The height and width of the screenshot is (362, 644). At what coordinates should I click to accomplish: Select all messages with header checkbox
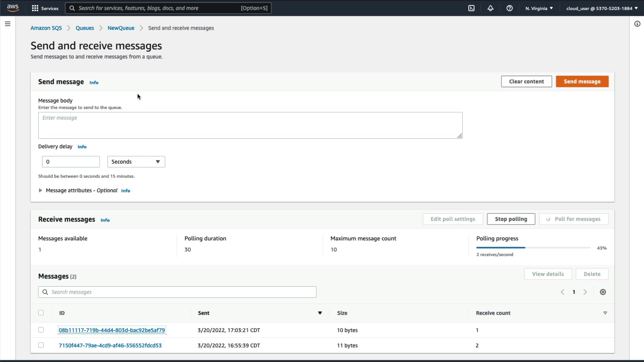click(x=41, y=313)
